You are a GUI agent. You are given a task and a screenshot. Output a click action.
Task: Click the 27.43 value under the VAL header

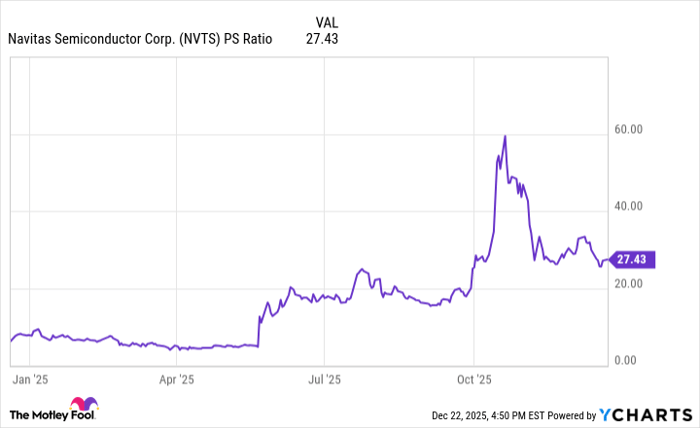coord(322,39)
